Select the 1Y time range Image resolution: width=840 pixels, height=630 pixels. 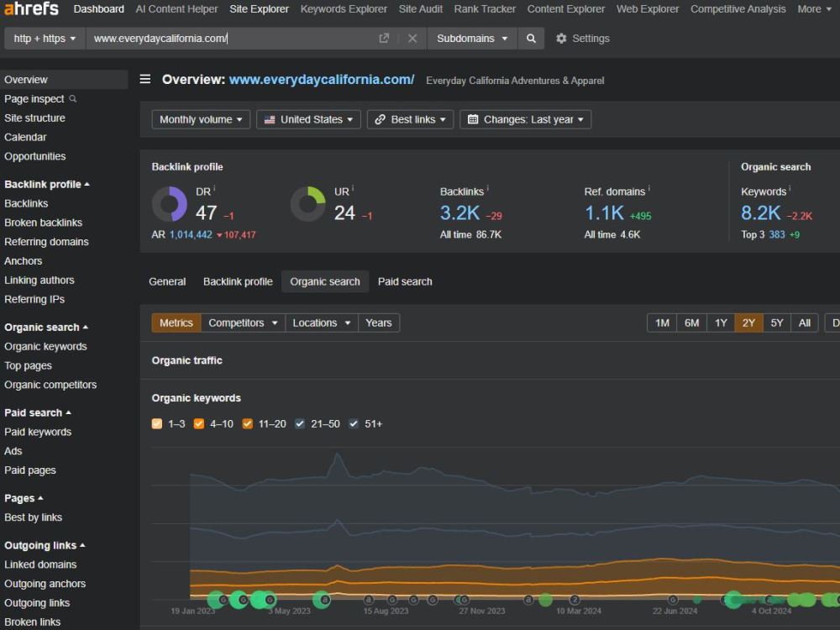(721, 323)
